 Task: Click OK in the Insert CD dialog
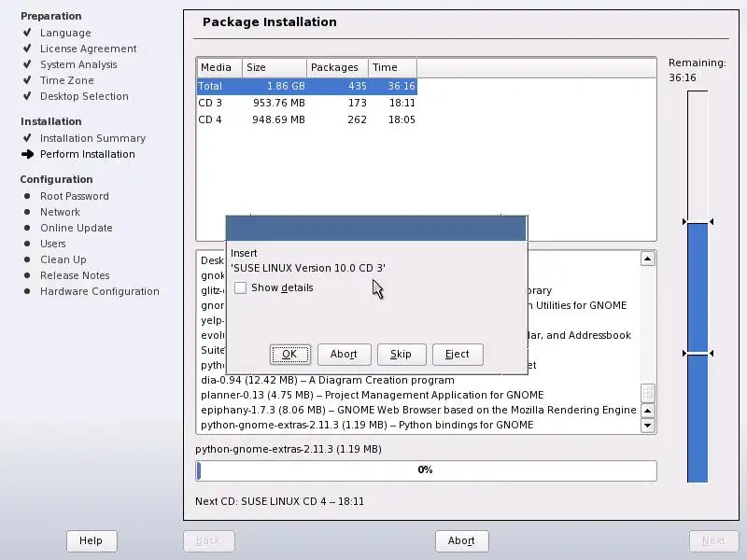[x=289, y=355]
